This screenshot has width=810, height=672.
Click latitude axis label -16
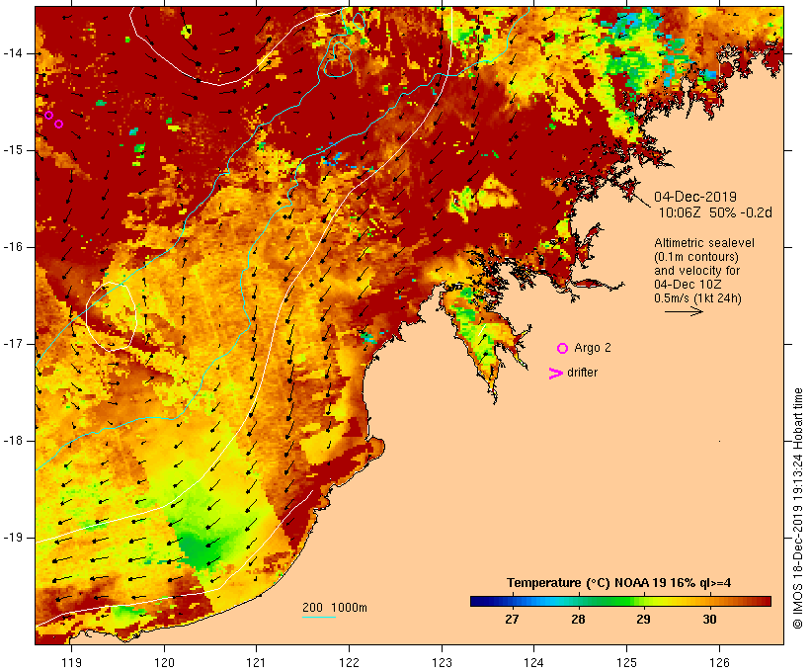point(13,247)
